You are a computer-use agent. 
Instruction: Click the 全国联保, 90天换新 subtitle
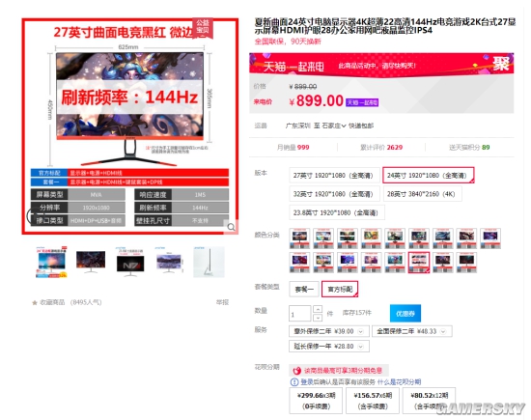coord(288,42)
